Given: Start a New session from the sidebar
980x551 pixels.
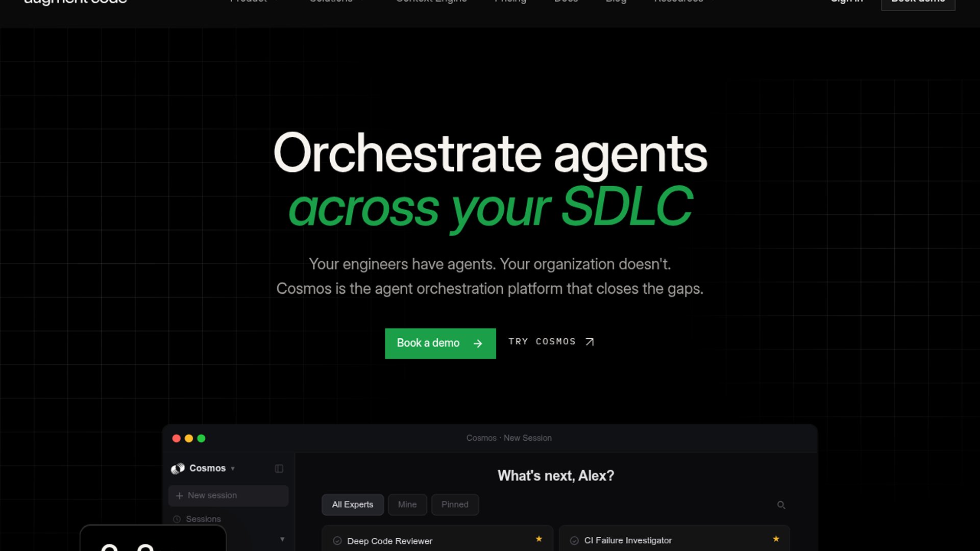Looking at the screenshot, I should [228, 495].
